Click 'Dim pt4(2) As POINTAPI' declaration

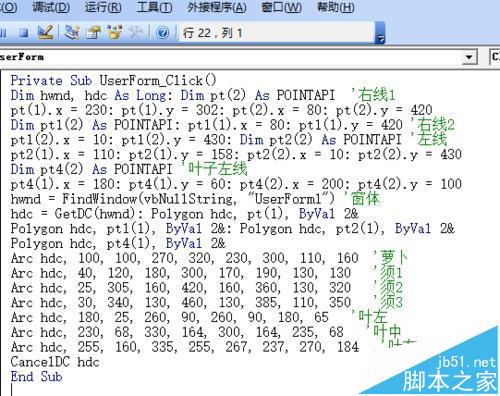tap(91, 169)
